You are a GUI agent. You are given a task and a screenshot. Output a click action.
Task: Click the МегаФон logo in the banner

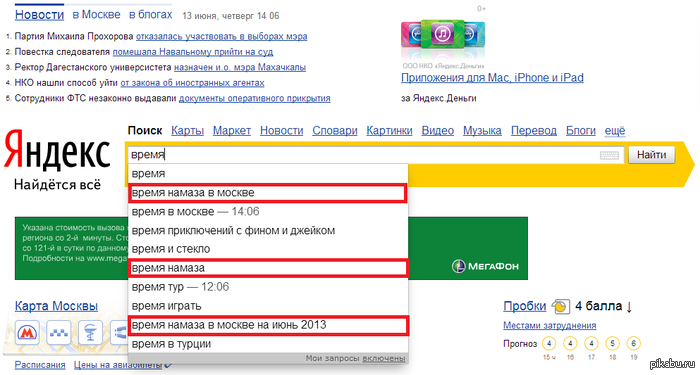[485, 266]
